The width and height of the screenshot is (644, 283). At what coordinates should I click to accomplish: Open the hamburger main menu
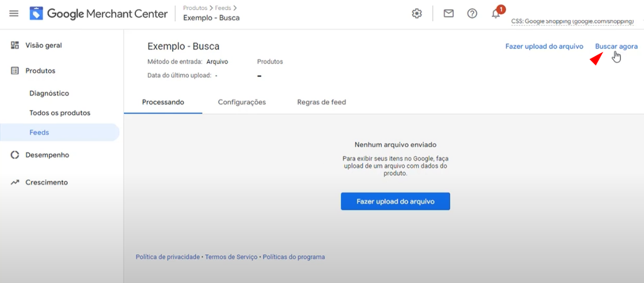pos(14,13)
